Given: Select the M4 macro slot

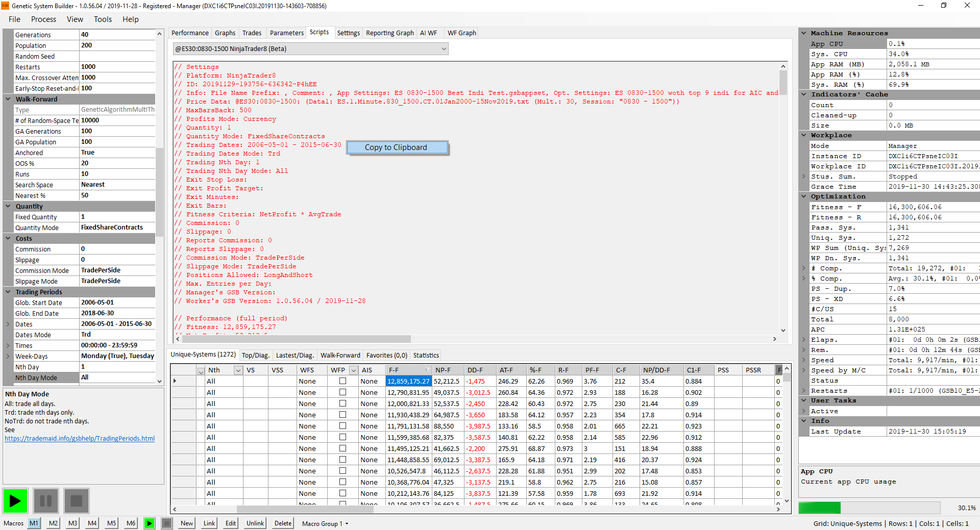Looking at the screenshot, I should (x=92, y=523).
